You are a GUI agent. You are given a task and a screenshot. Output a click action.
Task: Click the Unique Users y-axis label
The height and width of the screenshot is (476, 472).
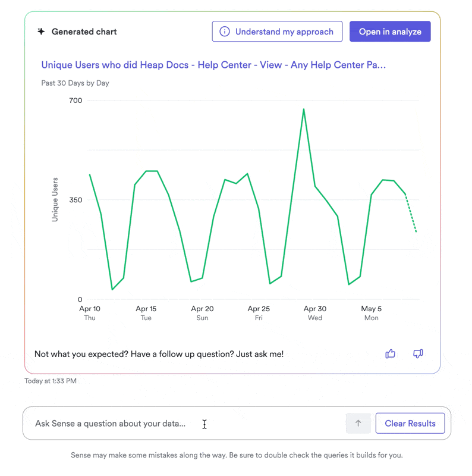55,199
